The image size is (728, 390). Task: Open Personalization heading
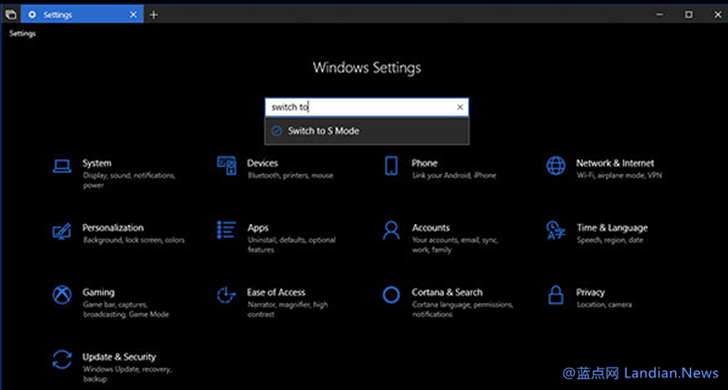click(113, 228)
